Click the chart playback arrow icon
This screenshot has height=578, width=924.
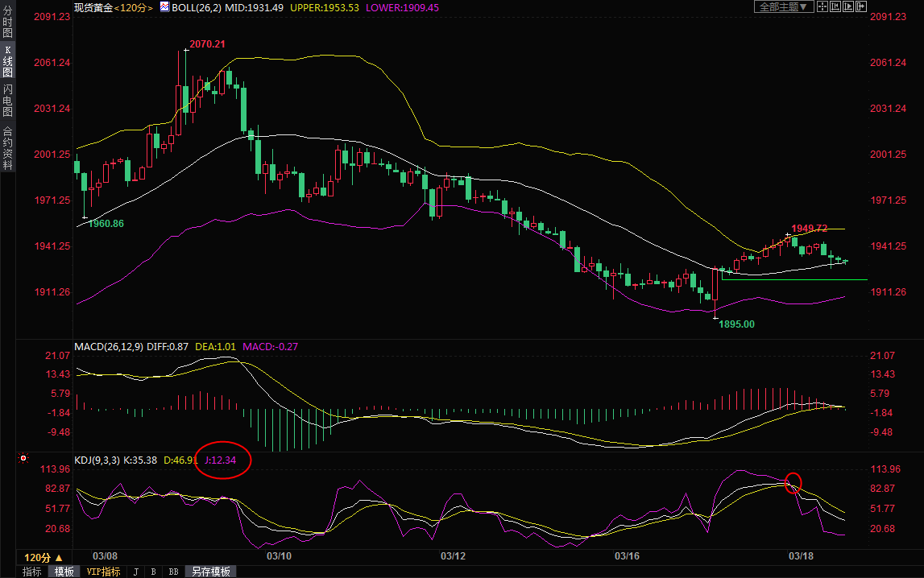pos(848,6)
